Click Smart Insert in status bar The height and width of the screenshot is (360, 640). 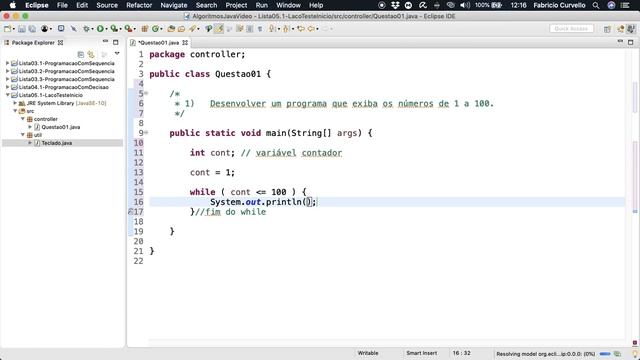[x=422, y=353]
